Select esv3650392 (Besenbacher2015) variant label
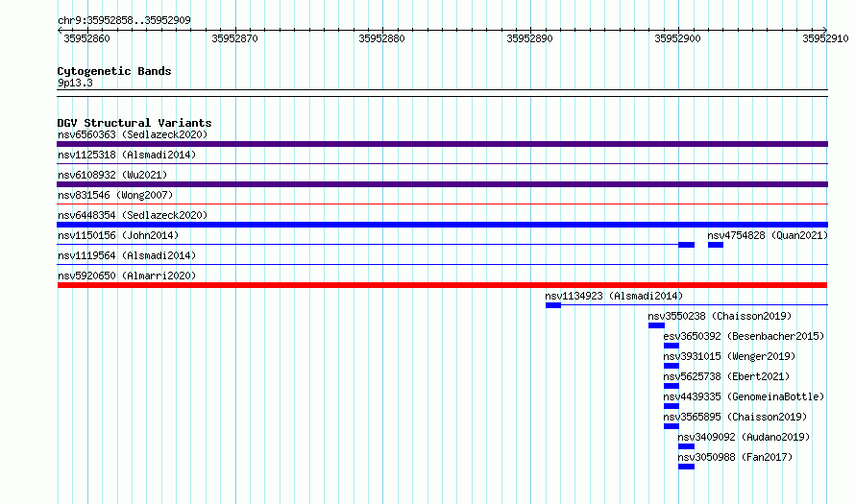Viewport: 855px width, 504px height. point(744,336)
